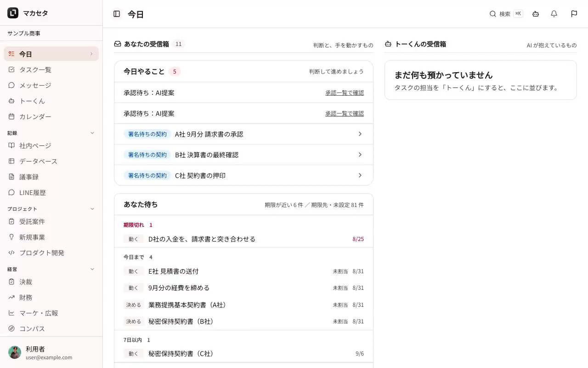Open タスク一覧 in the sidebar
588x368 pixels.
[x=51, y=69]
